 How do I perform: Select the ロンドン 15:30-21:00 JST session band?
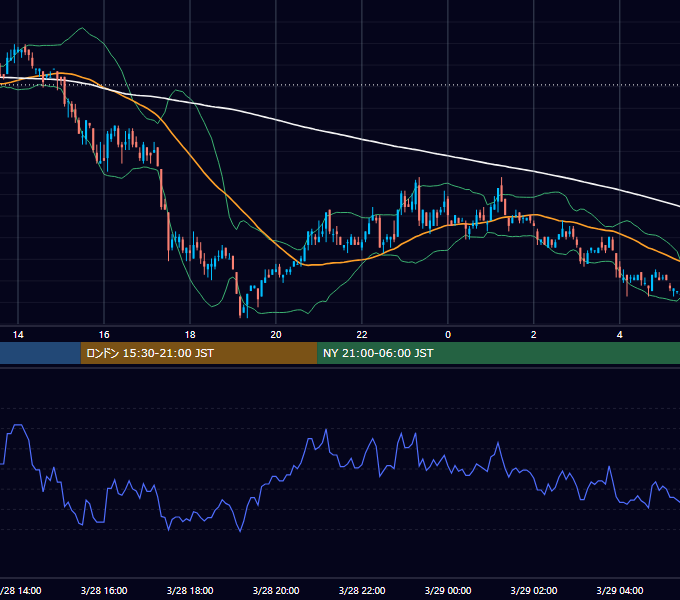(199, 353)
